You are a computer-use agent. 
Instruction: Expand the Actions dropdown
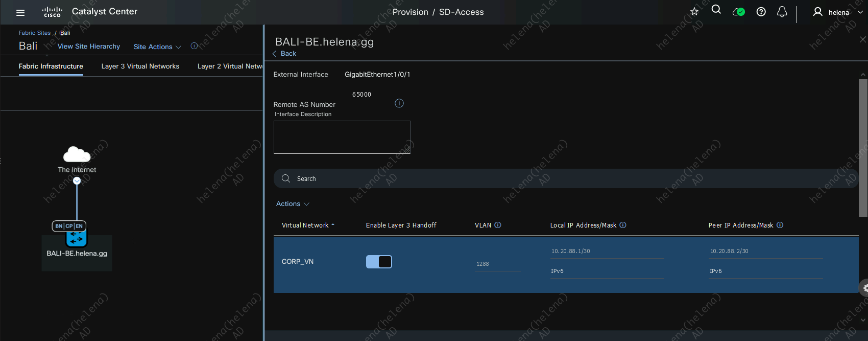click(x=293, y=204)
